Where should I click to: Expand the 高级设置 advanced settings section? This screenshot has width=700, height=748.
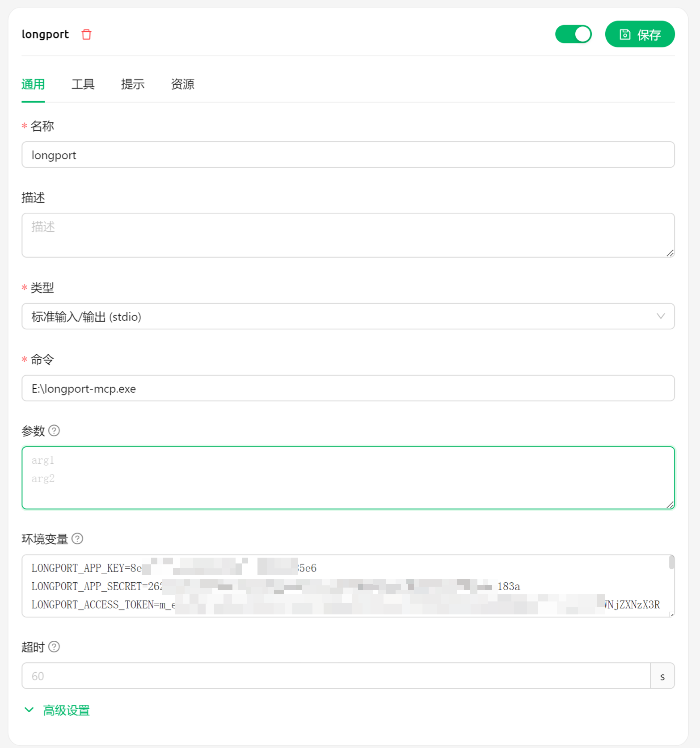[57, 710]
